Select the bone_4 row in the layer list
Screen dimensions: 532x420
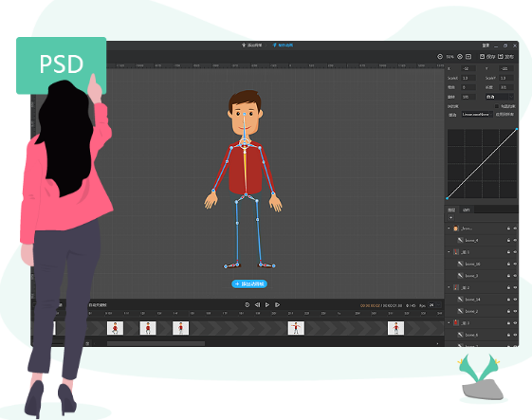point(482,240)
